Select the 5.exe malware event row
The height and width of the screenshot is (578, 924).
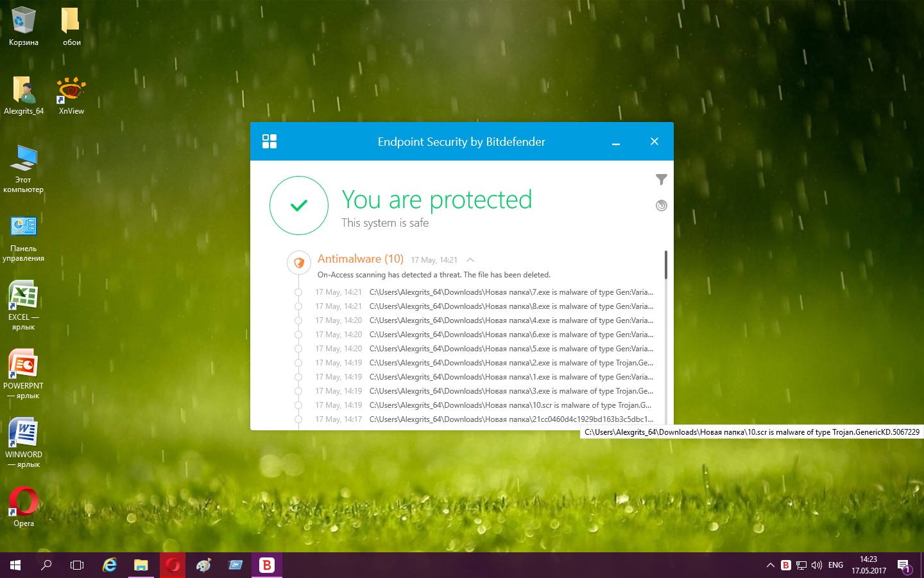tap(484, 349)
